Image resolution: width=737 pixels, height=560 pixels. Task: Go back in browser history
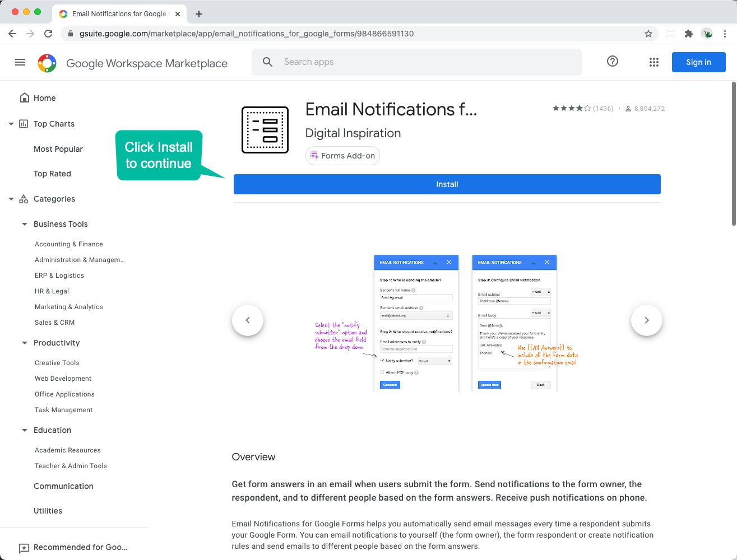point(12,34)
